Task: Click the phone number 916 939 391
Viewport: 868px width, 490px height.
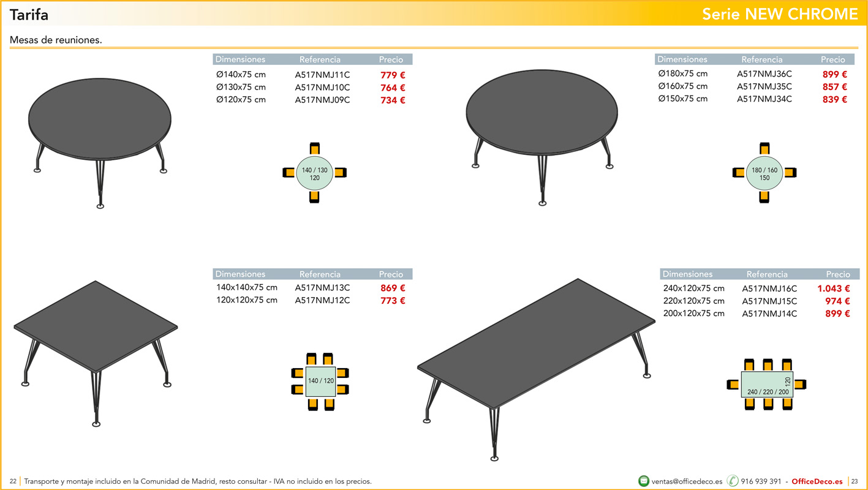Action: click(x=761, y=481)
